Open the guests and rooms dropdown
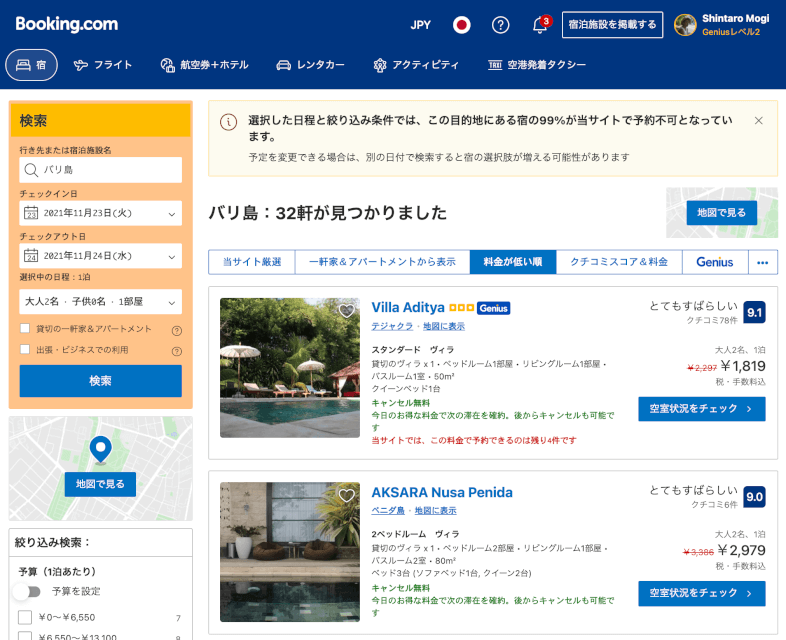The image size is (786, 640). [x=100, y=302]
